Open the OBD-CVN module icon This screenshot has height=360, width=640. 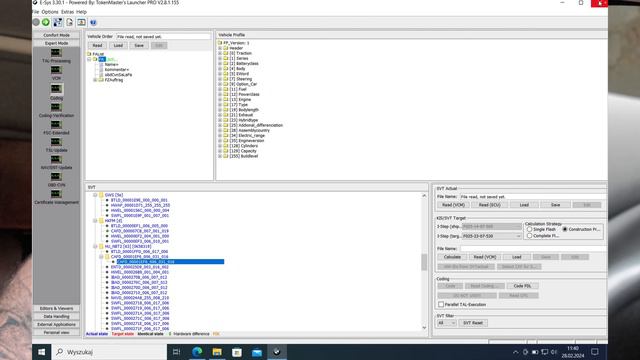pyautogui.click(x=56, y=177)
